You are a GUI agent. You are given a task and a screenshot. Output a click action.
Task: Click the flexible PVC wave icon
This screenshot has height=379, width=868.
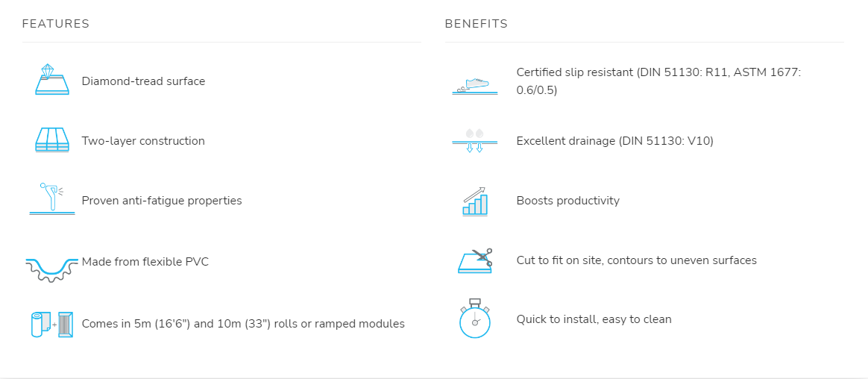(x=52, y=269)
